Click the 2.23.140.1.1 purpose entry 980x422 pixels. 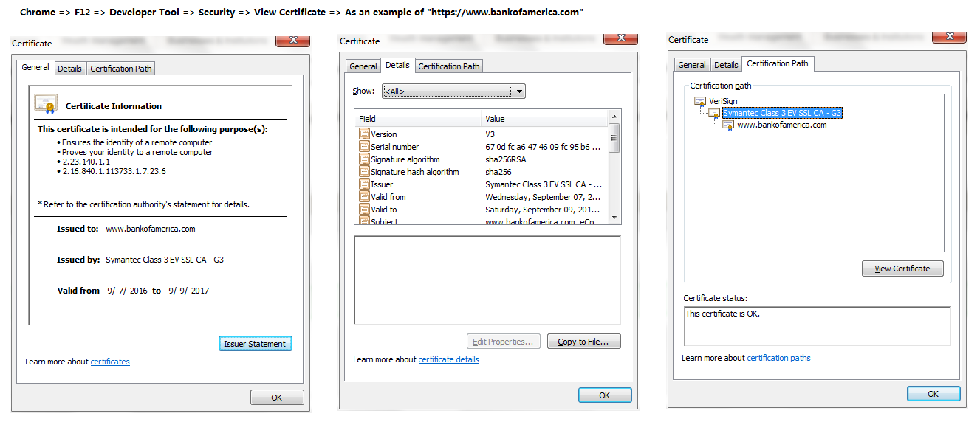click(x=86, y=162)
